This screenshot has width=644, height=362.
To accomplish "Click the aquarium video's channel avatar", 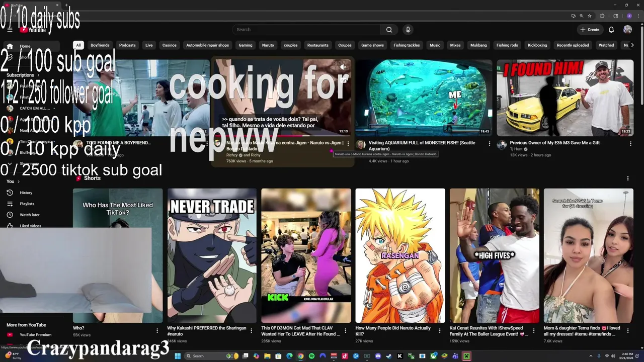I will click(361, 145).
